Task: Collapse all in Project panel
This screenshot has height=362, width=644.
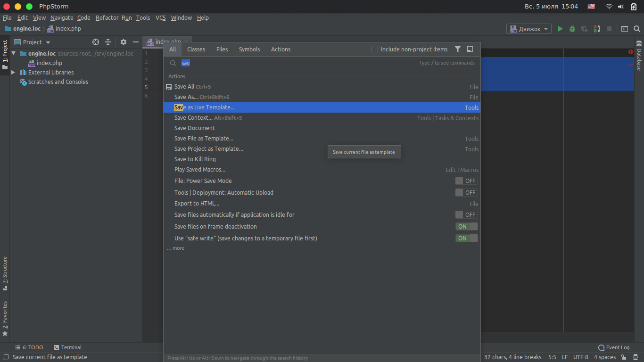Action: 108,42
